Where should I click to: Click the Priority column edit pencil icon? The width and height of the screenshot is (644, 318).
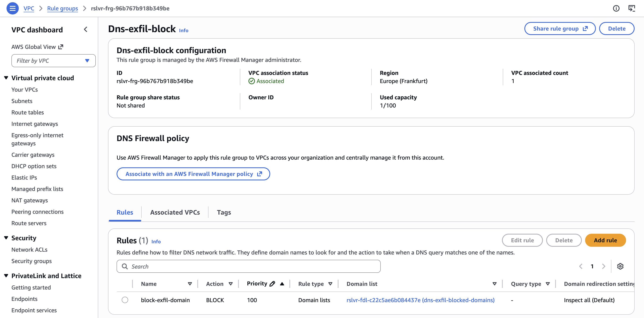tap(272, 284)
